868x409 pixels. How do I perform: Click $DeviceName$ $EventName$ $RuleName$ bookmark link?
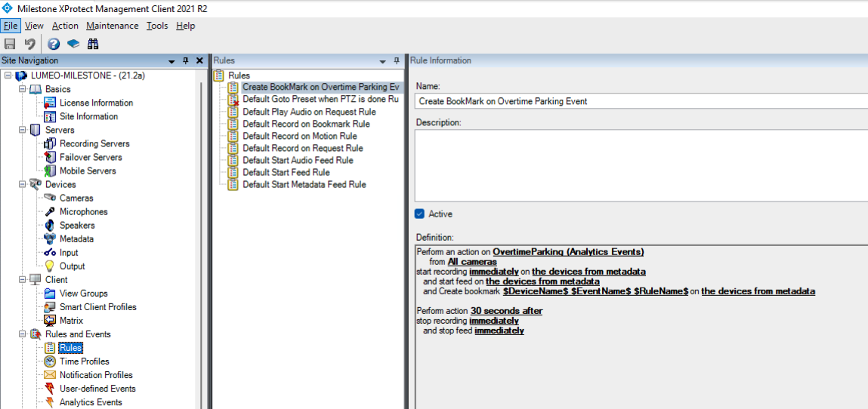pos(595,291)
